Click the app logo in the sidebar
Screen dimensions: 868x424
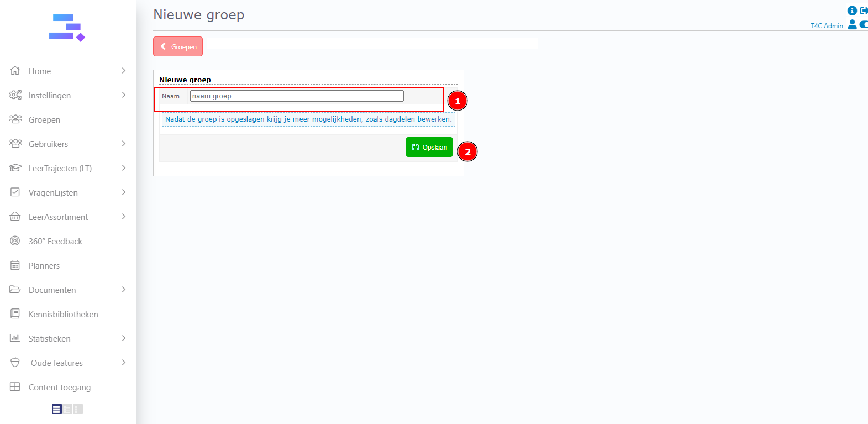click(67, 28)
